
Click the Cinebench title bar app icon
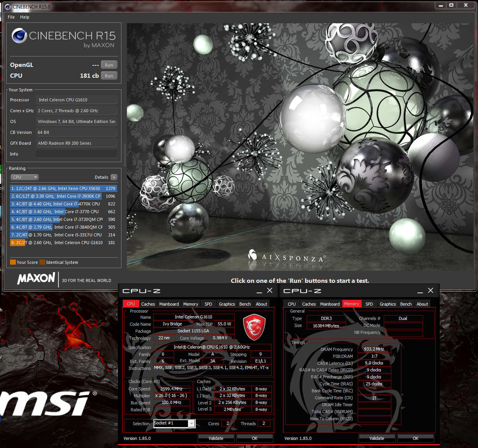(x=8, y=7)
